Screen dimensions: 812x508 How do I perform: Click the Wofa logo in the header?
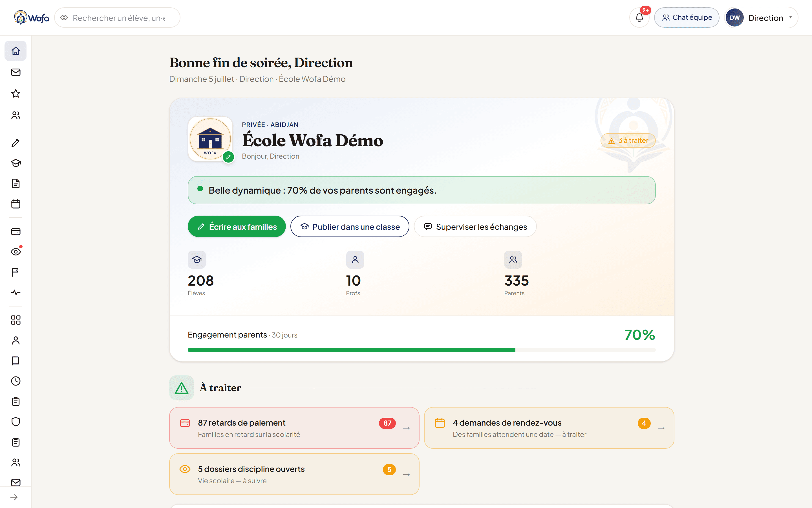(x=32, y=17)
